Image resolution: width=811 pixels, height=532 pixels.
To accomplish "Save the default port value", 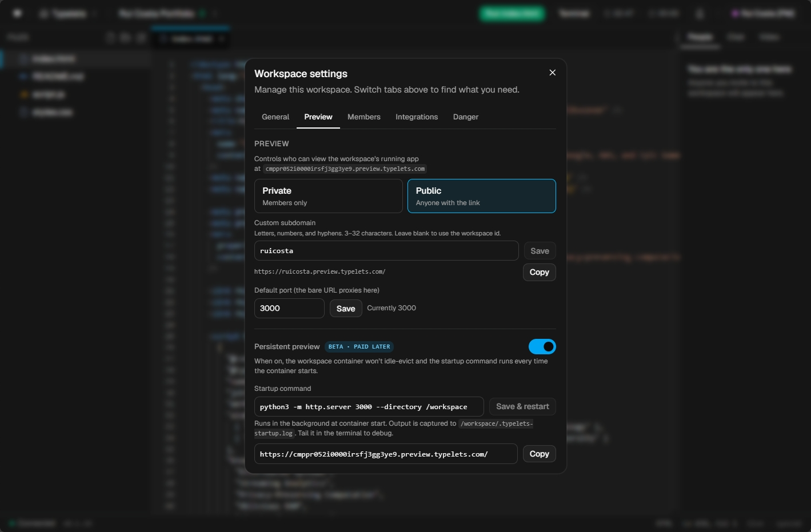I will tap(346, 309).
